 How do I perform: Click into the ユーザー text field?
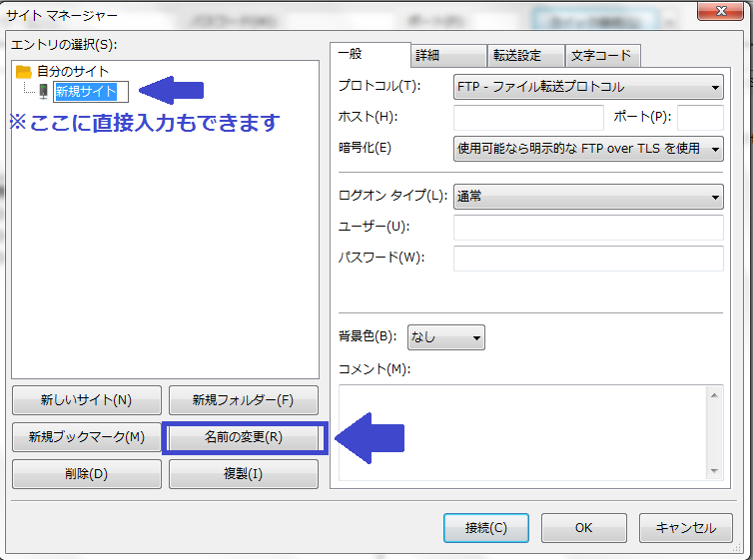pos(588,228)
